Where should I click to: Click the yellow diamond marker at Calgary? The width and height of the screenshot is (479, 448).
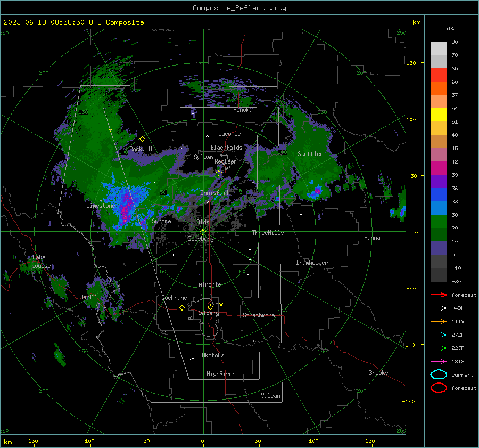tap(210, 307)
